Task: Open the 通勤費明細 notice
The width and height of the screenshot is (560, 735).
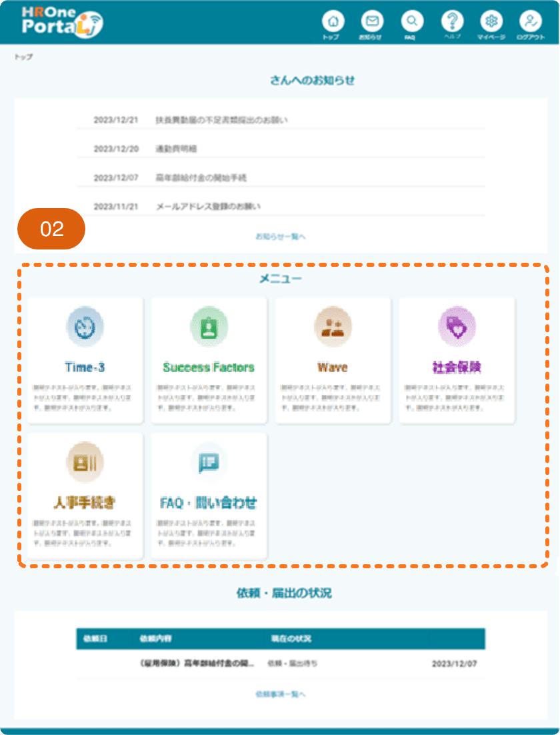Action: pos(176,149)
